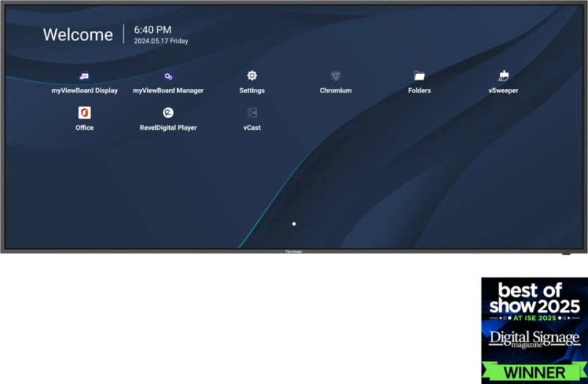The width and height of the screenshot is (588, 384).
Task: Launch the RevelDigital Player icon
Action: [168, 113]
